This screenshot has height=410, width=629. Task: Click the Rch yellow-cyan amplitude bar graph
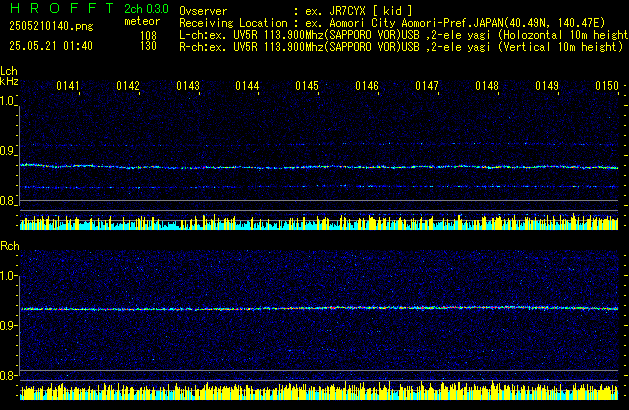coord(319,391)
